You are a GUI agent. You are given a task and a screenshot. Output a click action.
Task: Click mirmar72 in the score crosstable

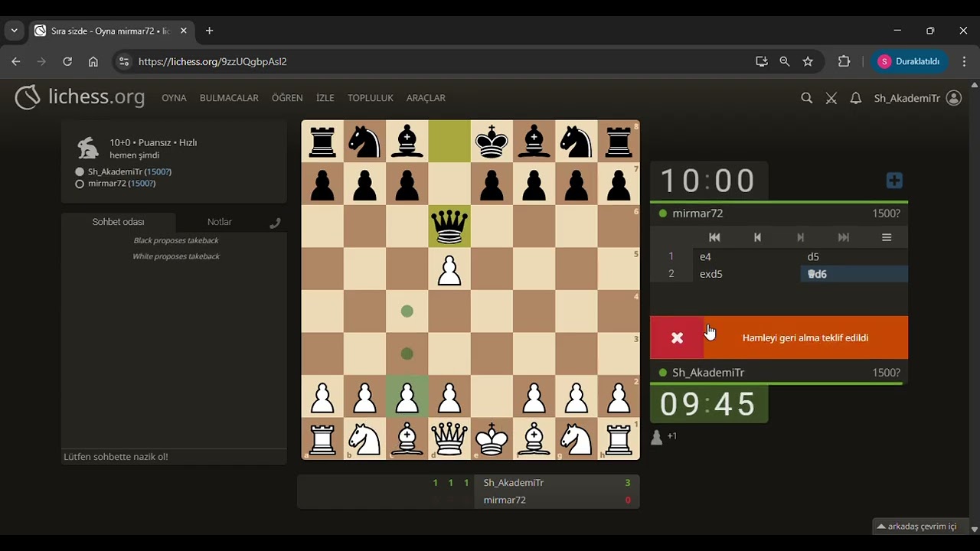point(505,500)
